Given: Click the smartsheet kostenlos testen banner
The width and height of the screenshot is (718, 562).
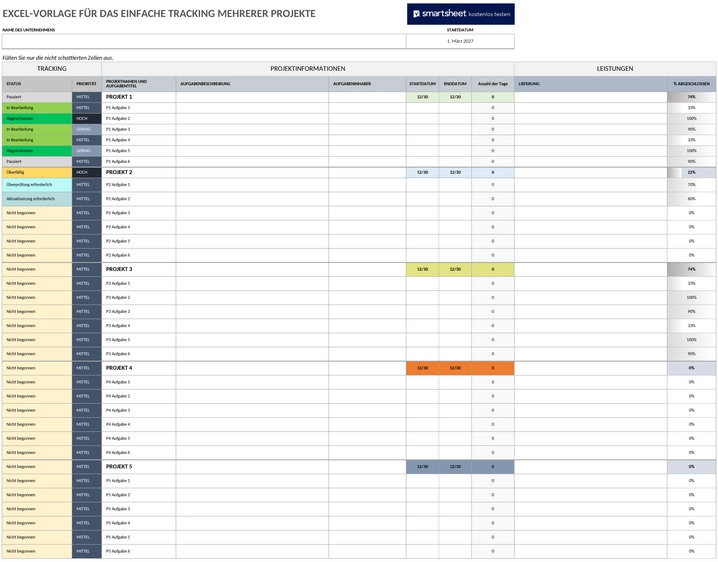Looking at the screenshot, I should click(461, 14).
